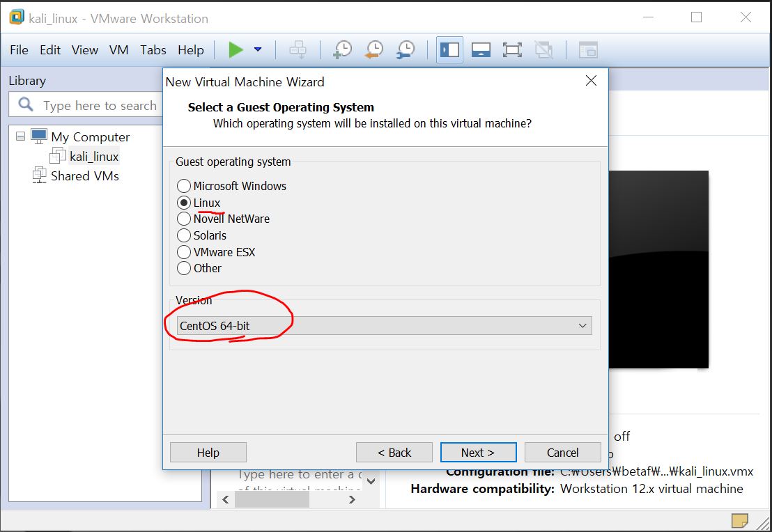Click the Revert to Snapshot icon
Image resolution: width=772 pixels, height=532 pixels.
pos(374,49)
